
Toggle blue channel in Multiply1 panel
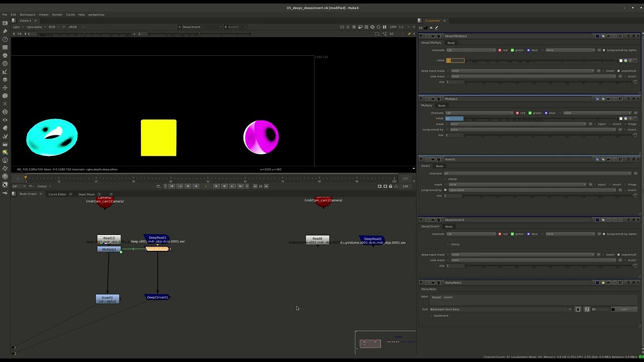[x=546, y=113]
